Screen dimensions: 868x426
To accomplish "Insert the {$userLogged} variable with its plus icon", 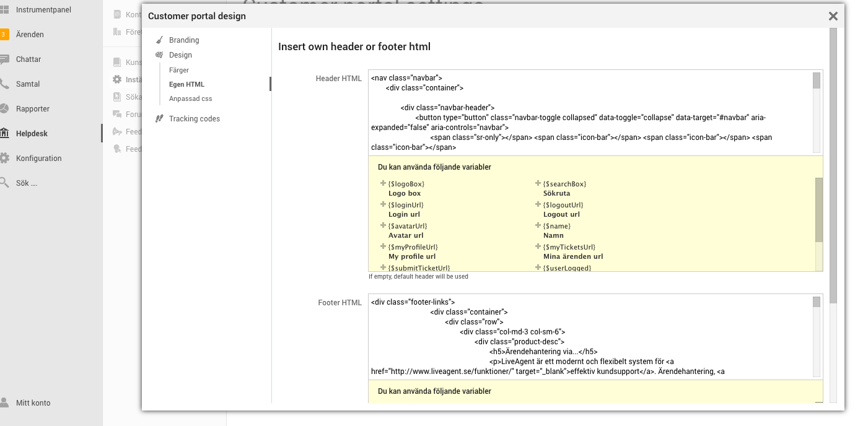I will 538,267.
